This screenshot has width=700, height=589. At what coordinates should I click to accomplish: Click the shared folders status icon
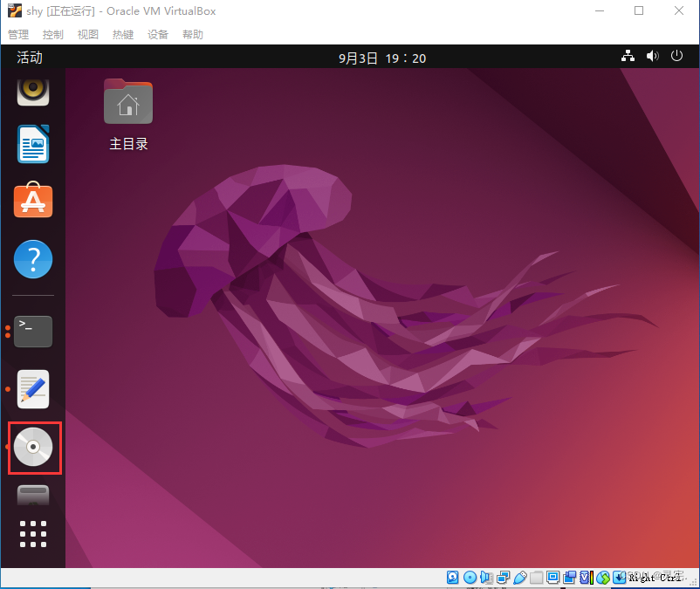[537, 578]
